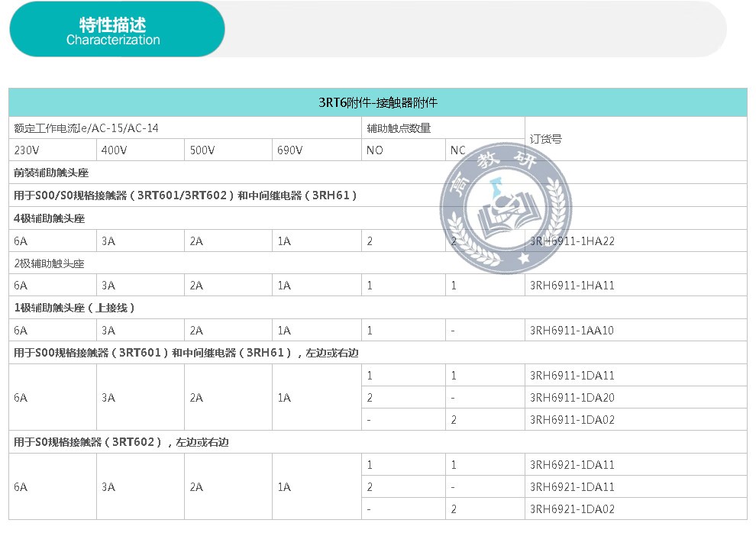Viewport: 756px width, 549px height.
Task: Click the NO value 1 in the 3RH6911-1AA10 row
Action: (x=370, y=330)
